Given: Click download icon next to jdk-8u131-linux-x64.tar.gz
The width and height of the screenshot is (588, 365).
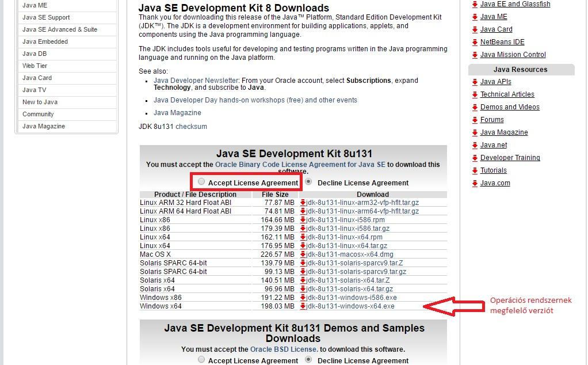Looking at the screenshot, I should click(303, 246).
